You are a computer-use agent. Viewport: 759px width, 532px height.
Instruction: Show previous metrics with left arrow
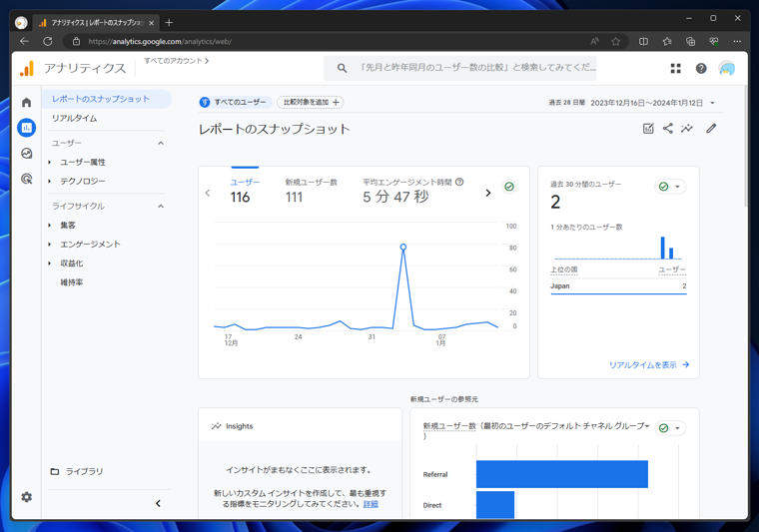click(208, 193)
